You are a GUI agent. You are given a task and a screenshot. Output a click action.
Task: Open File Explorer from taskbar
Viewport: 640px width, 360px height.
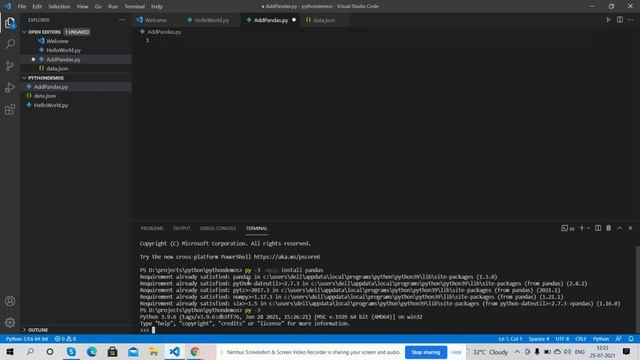click(x=153, y=352)
